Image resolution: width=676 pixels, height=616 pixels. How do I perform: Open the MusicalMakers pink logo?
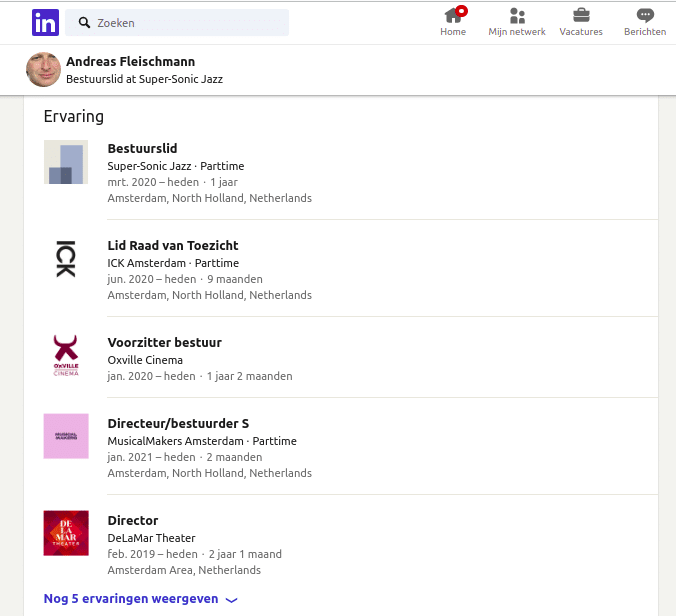(66, 436)
